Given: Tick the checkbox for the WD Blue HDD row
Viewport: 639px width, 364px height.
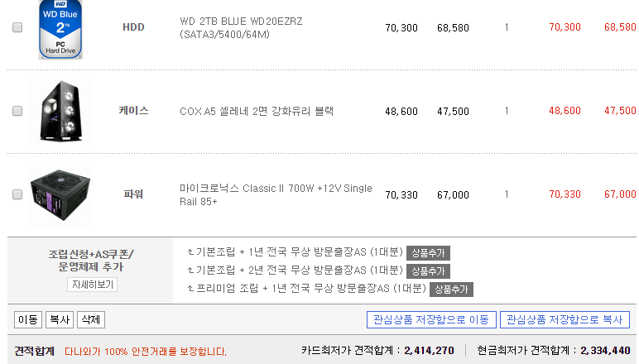Looking at the screenshot, I should [x=17, y=27].
